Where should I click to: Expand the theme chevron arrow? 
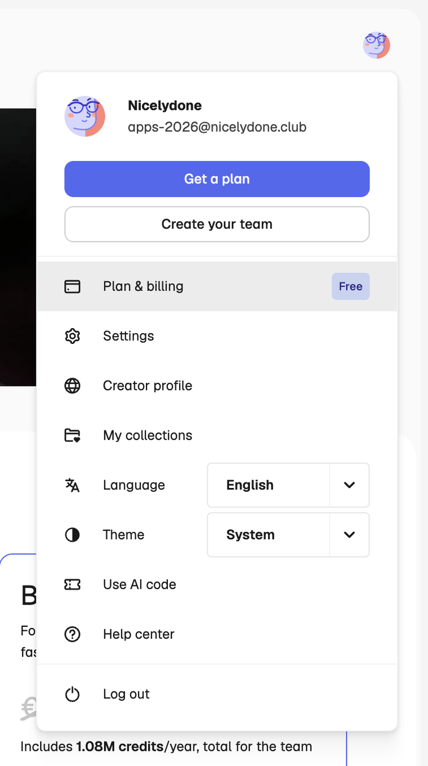[349, 535]
